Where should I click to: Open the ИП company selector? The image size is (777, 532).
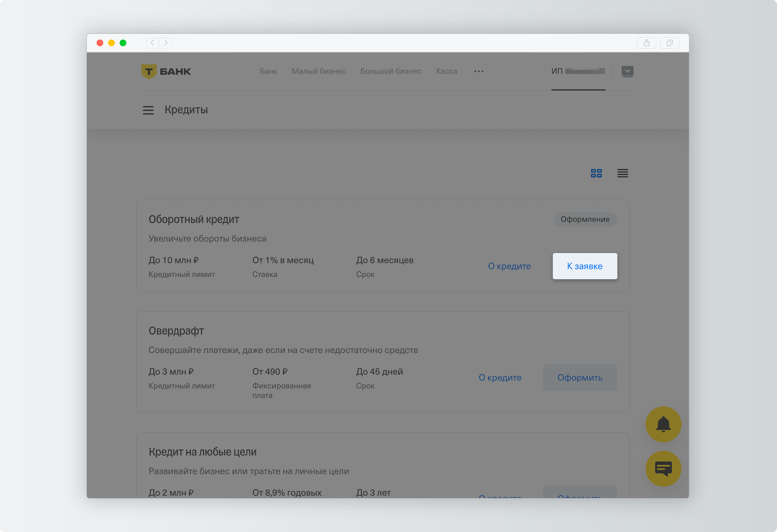[578, 71]
